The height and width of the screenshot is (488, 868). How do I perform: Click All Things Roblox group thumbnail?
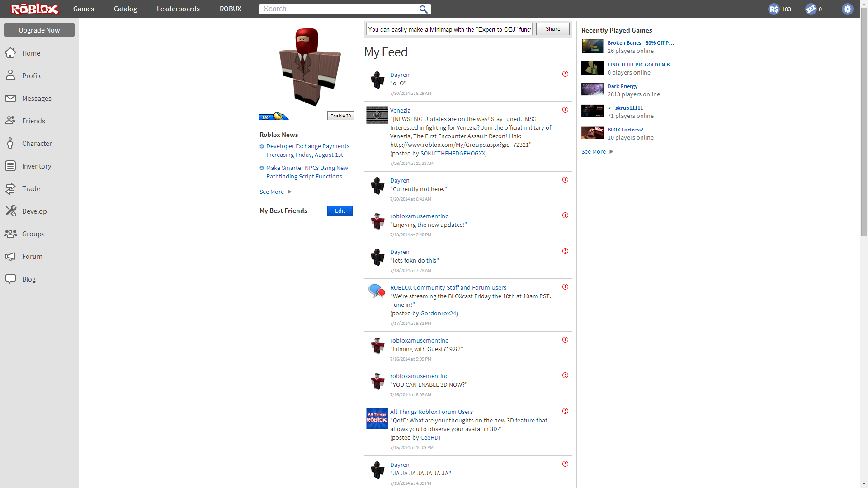pyautogui.click(x=377, y=418)
